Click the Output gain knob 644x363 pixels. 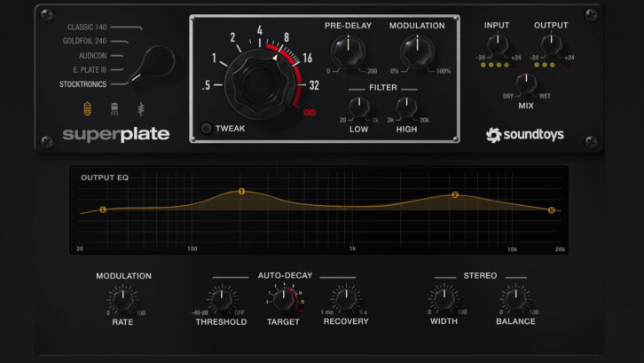pyautogui.click(x=551, y=44)
